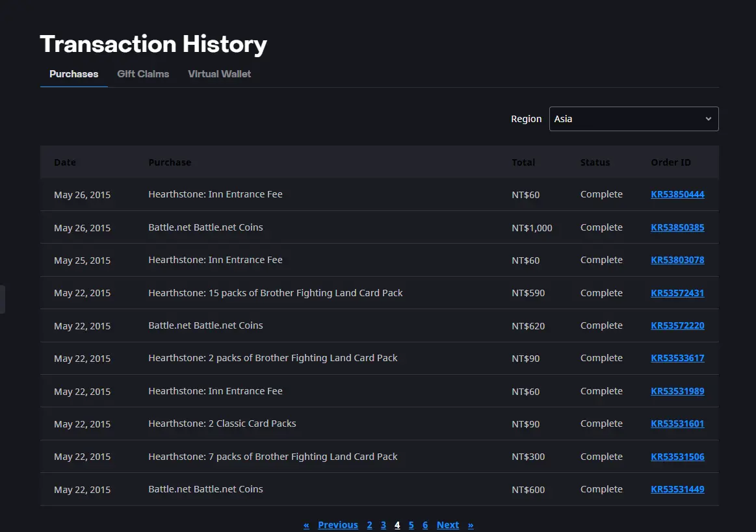Open the Virtual Wallet tab

coord(219,74)
